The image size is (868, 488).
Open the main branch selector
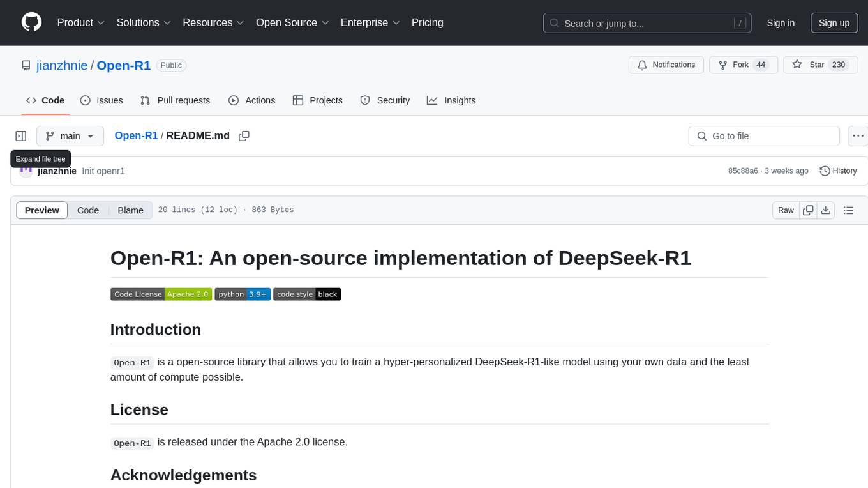[70, 136]
